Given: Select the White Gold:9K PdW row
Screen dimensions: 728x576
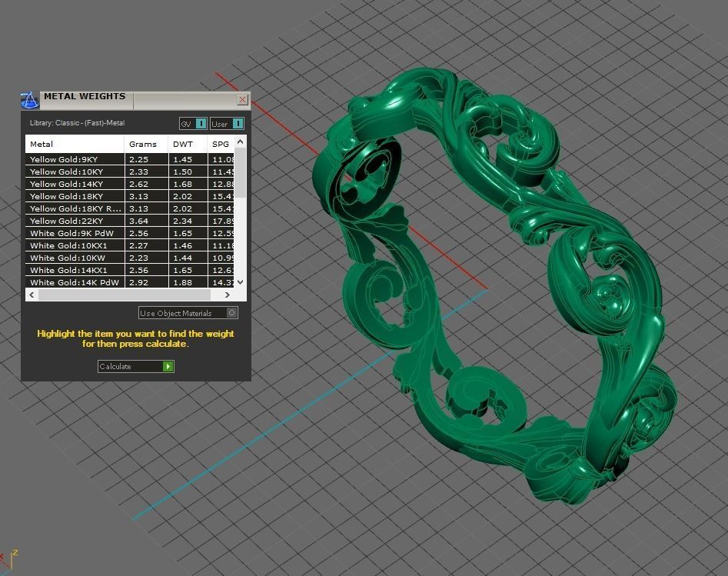Looking at the screenshot, I should pyautogui.click(x=130, y=233).
